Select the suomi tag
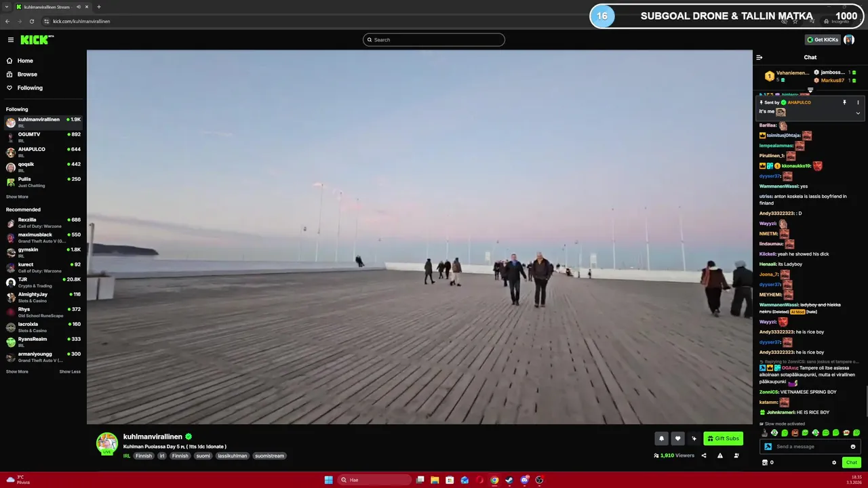The height and width of the screenshot is (488, 868). (x=203, y=456)
